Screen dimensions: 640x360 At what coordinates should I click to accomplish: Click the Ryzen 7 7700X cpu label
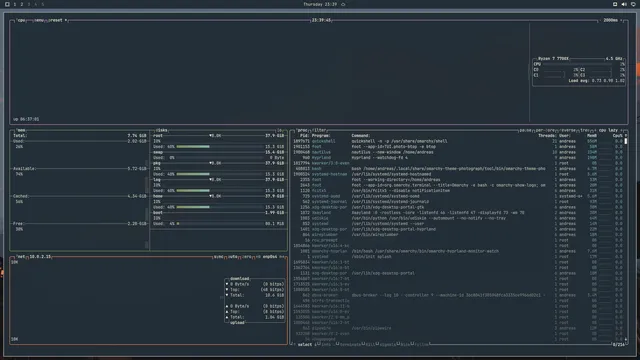(553, 59)
